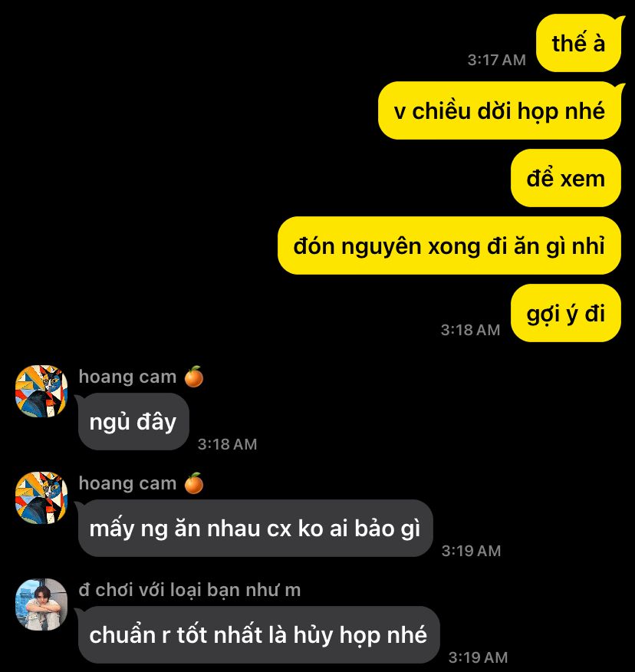Open first "hoang cam" sender name
This screenshot has width=635, height=672.
point(127,377)
